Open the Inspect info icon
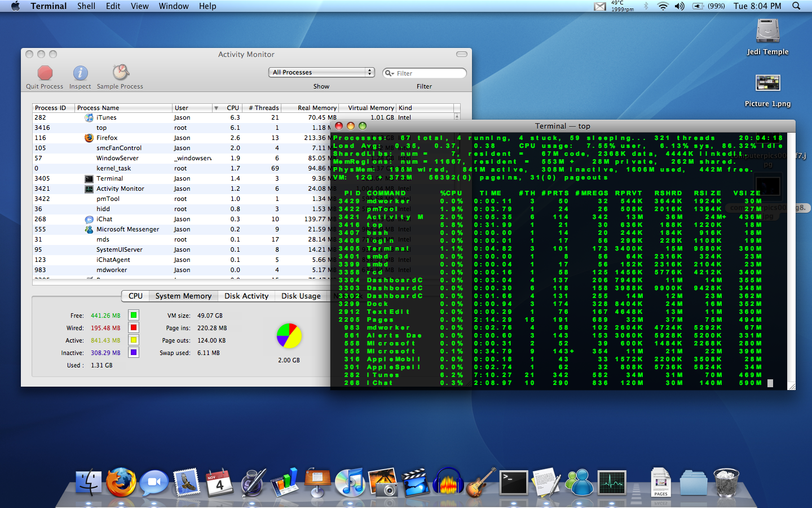Image resolution: width=812 pixels, height=508 pixels. tap(80, 73)
